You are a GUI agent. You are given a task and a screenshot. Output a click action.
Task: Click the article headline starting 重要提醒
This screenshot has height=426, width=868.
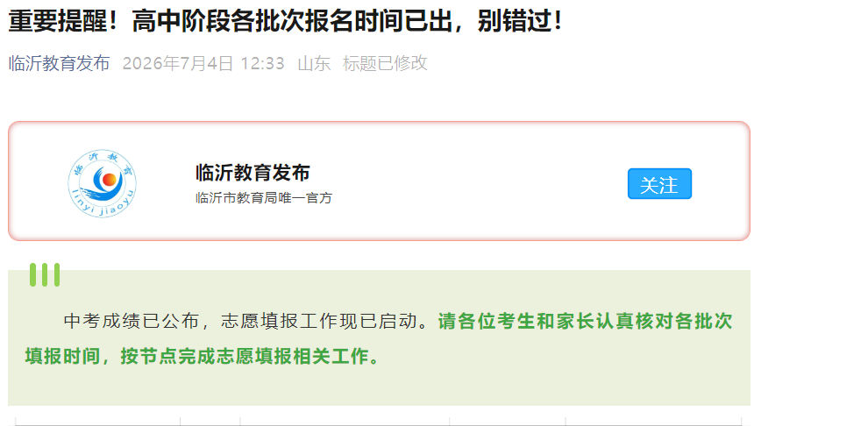(286, 20)
